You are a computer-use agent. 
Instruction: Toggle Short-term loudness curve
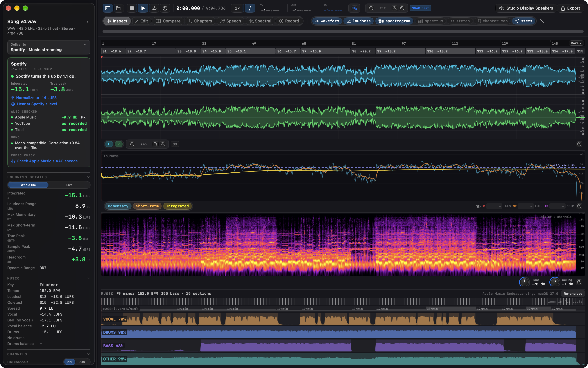[x=147, y=206]
